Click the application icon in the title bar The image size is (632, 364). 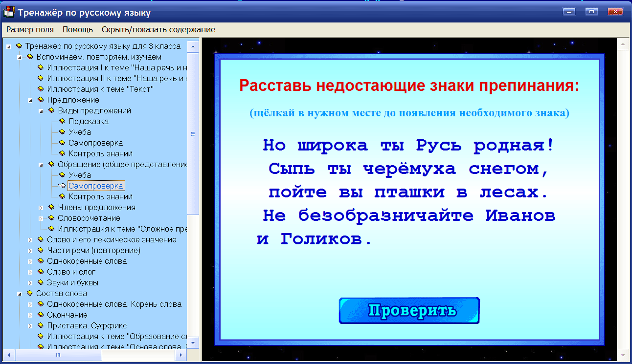(8, 11)
